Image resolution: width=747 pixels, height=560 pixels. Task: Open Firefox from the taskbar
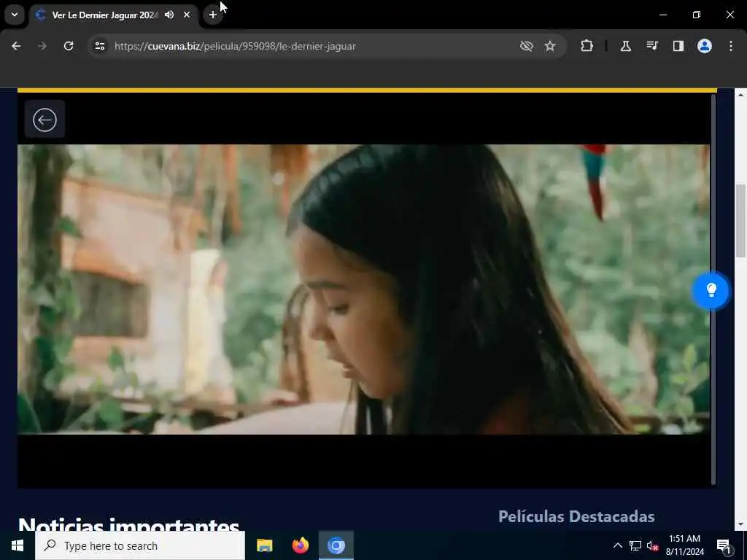coord(300,545)
